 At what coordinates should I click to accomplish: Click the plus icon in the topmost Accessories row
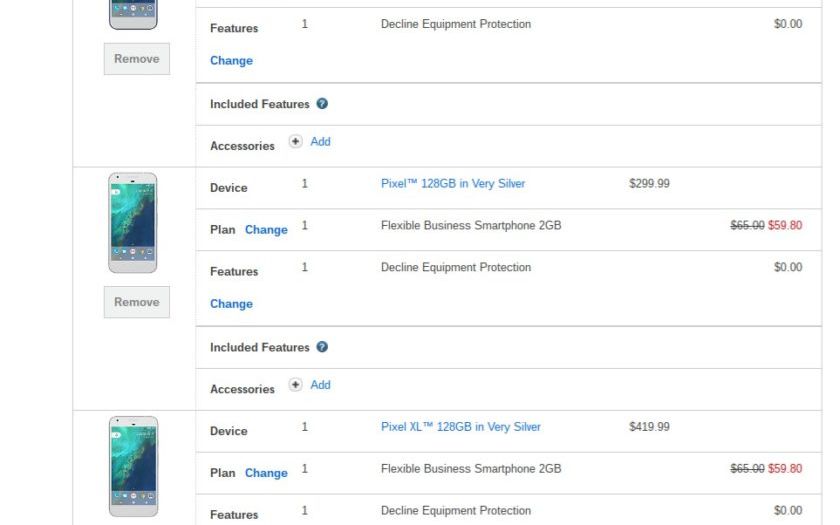click(295, 142)
